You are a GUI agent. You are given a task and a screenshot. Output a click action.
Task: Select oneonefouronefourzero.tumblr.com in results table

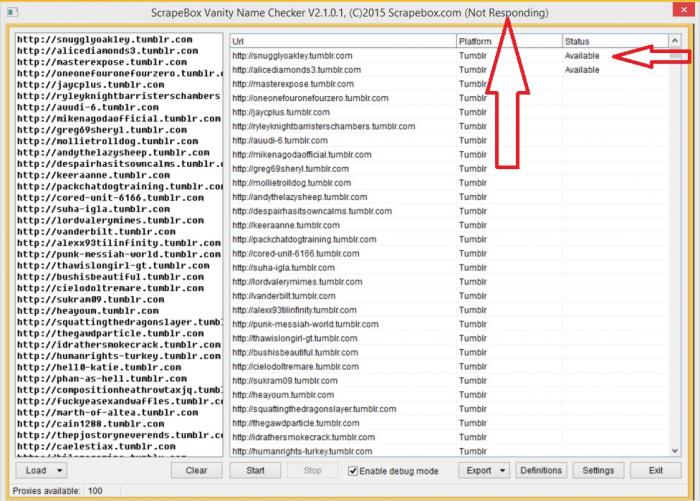pos(310,98)
